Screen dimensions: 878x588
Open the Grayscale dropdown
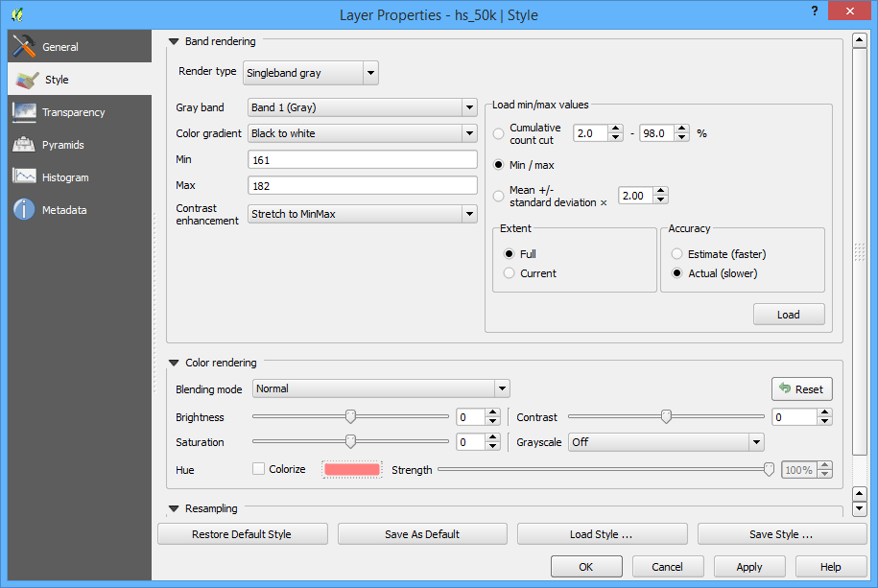pyautogui.click(x=756, y=442)
